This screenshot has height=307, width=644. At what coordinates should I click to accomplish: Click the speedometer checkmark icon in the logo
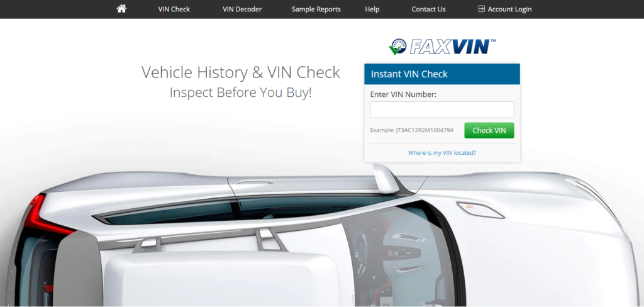click(x=397, y=47)
